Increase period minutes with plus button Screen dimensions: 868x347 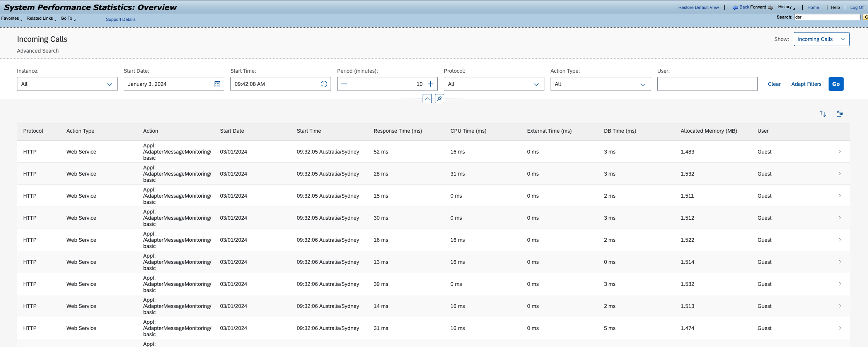431,84
